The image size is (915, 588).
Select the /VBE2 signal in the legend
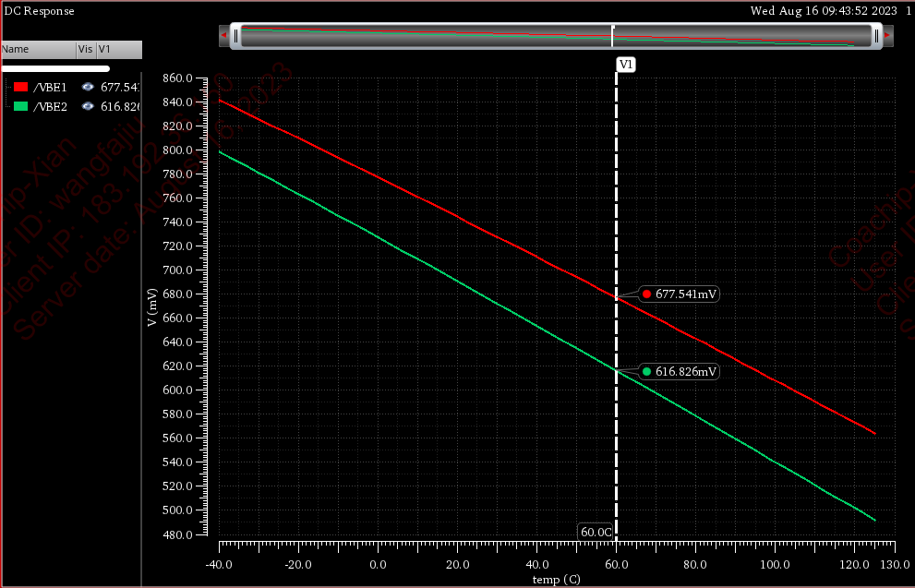click(x=50, y=106)
